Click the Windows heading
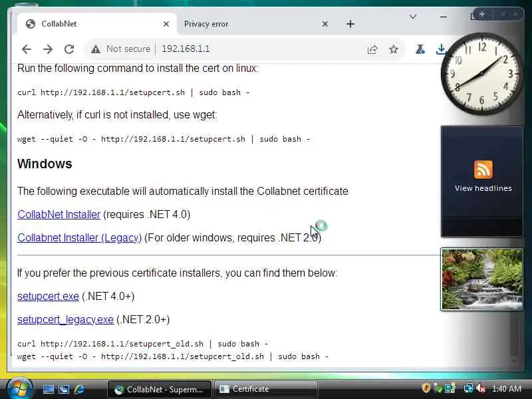Viewport: 532px width, 399px height. (x=45, y=164)
